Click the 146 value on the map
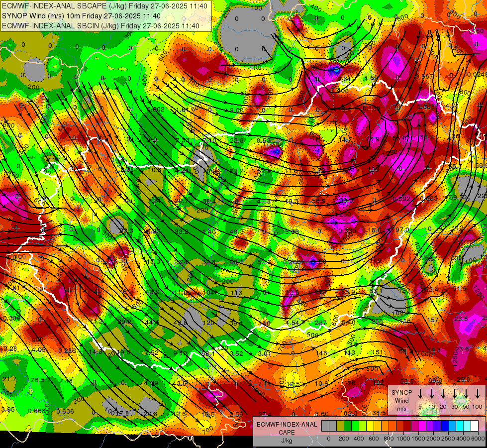The width and height of the screenshot is (487, 448). [321, 353]
